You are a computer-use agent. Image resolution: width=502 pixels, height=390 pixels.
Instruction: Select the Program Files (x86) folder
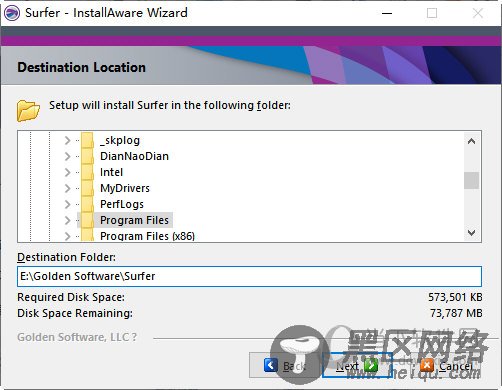(147, 236)
